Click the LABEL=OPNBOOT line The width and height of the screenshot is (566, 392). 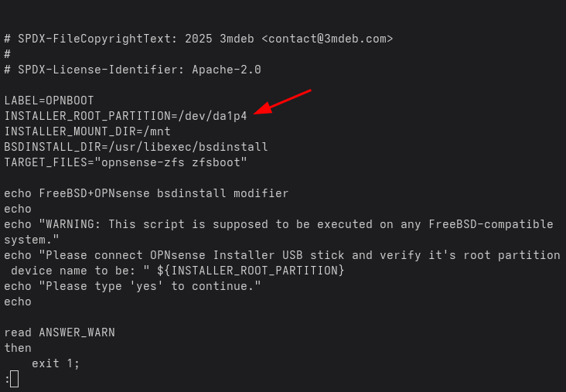tap(49, 101)
